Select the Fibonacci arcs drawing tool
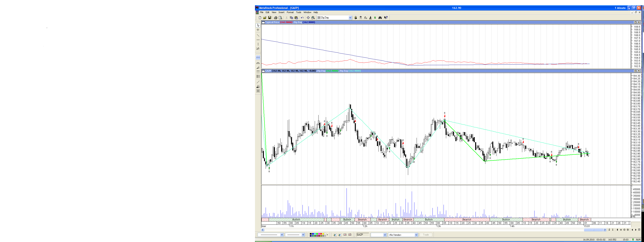This screenshot has width=644, height=242. pos(258,63)
